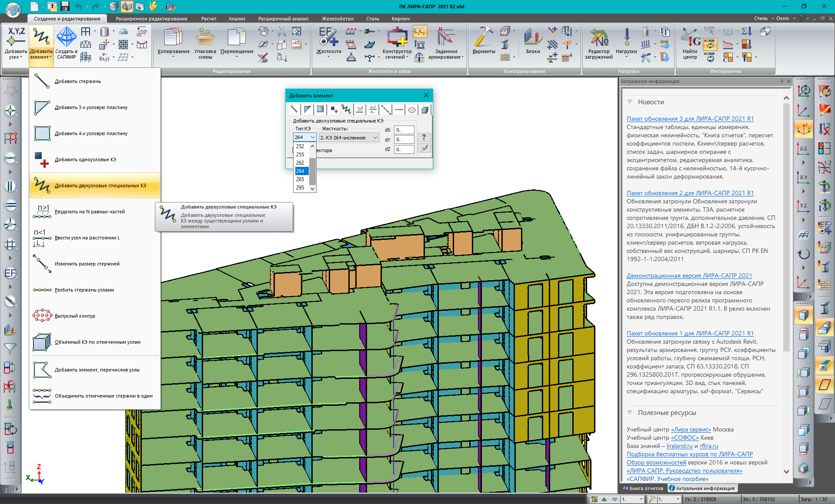Select 265 in the Тип КЭ list
Screen dimensions: 835x504
301,179
